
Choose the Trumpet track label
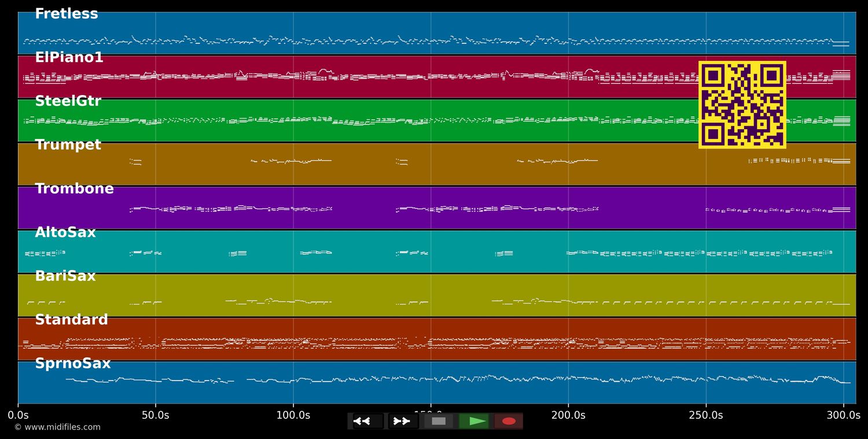point(68,145)
